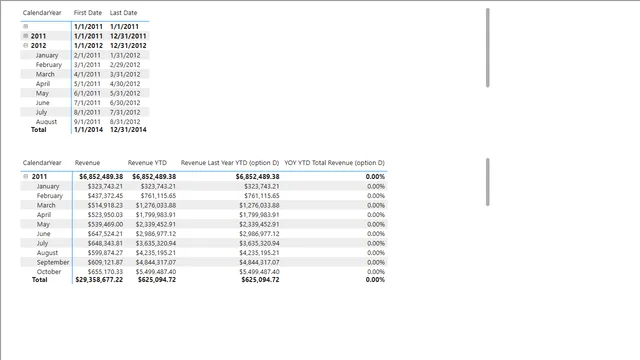This screenshot has height=360, width=640.
Task: Expand the 2011 row in top matrix
Action: point(26,36)
